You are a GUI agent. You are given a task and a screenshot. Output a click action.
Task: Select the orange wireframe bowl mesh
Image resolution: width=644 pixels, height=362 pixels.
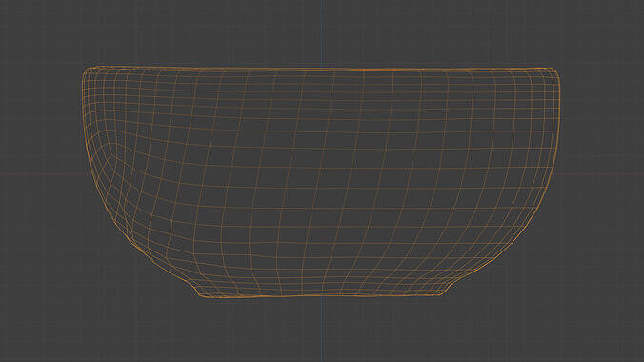point(321,182)
